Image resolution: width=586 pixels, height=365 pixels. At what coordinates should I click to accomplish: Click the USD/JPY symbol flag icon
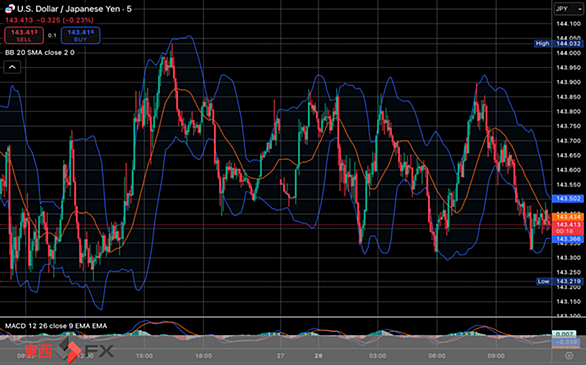[10, 9]
